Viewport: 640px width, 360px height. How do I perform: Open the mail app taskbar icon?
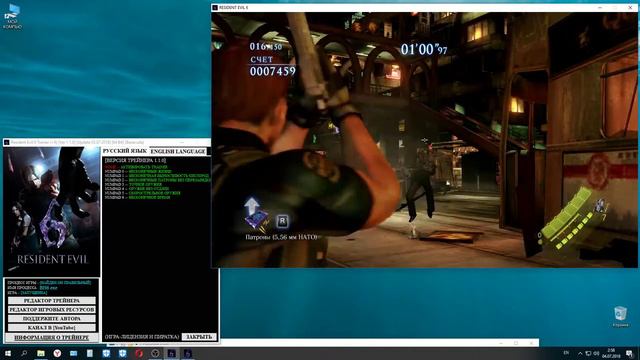[73, 353]
